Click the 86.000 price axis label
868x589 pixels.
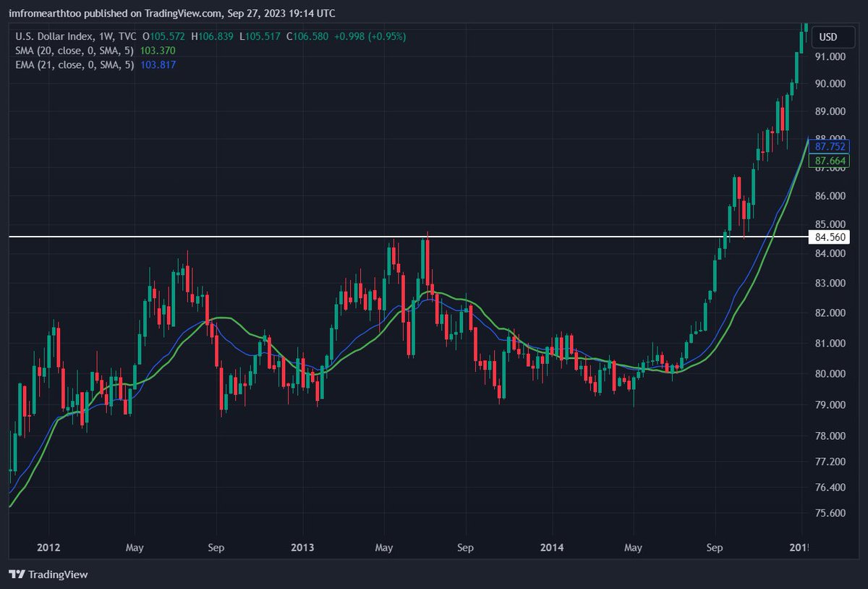click(x=829, y=195)
